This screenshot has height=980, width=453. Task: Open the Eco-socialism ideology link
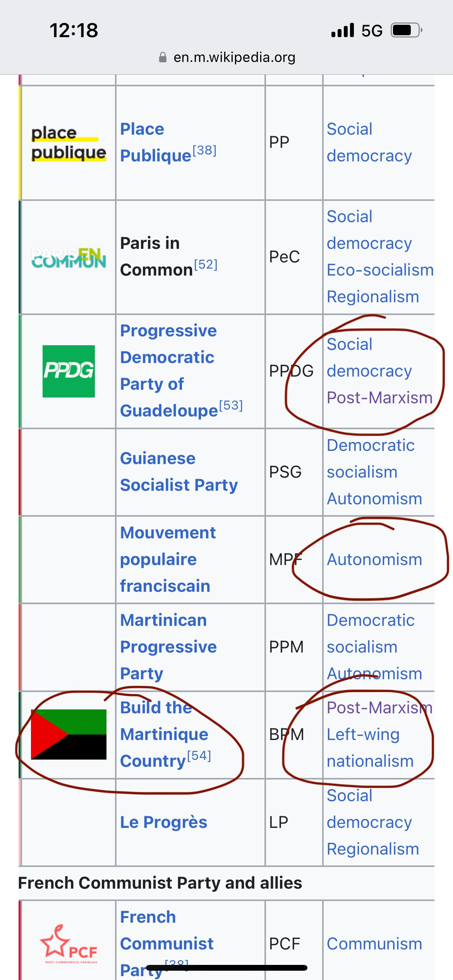click(x=380, y=270)
